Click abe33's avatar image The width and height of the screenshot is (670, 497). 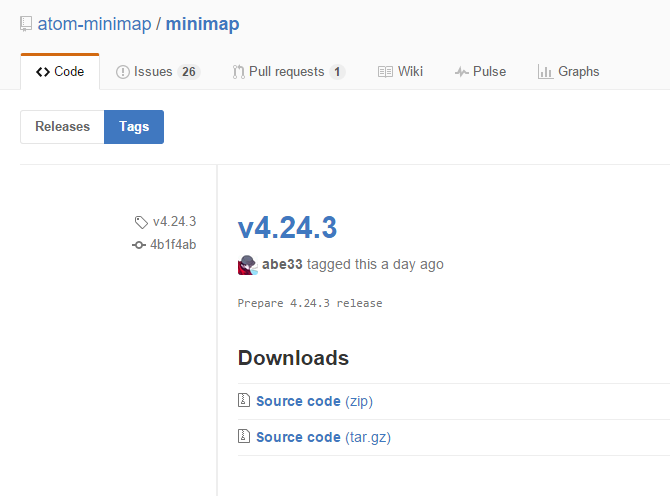pyautogui.click(x=248, y=265)
